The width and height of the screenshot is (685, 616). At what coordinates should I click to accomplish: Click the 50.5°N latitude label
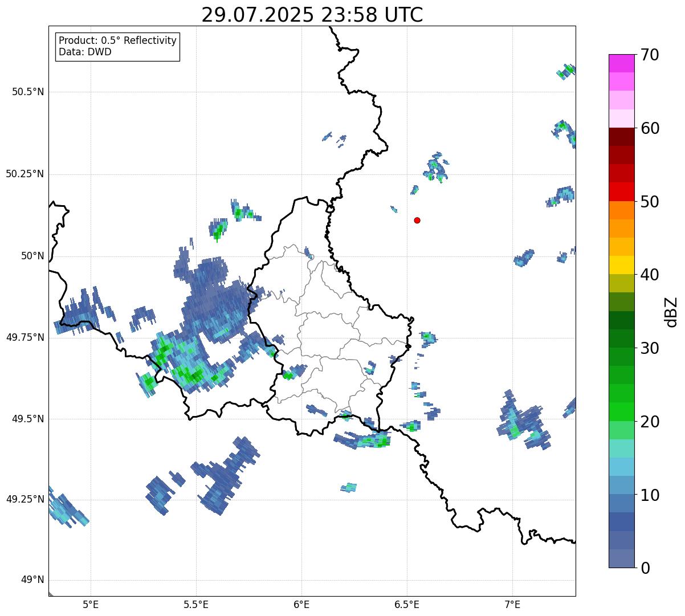[28, 92]
